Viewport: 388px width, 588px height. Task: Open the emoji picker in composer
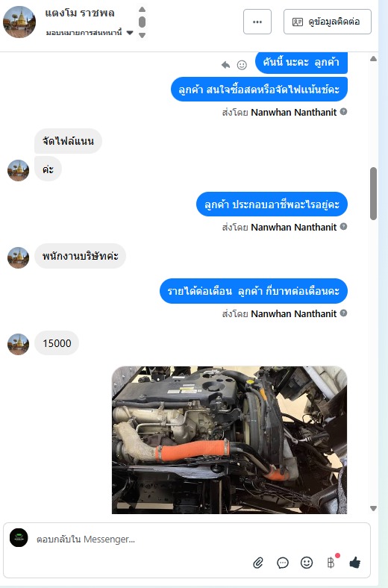point(307,562)
